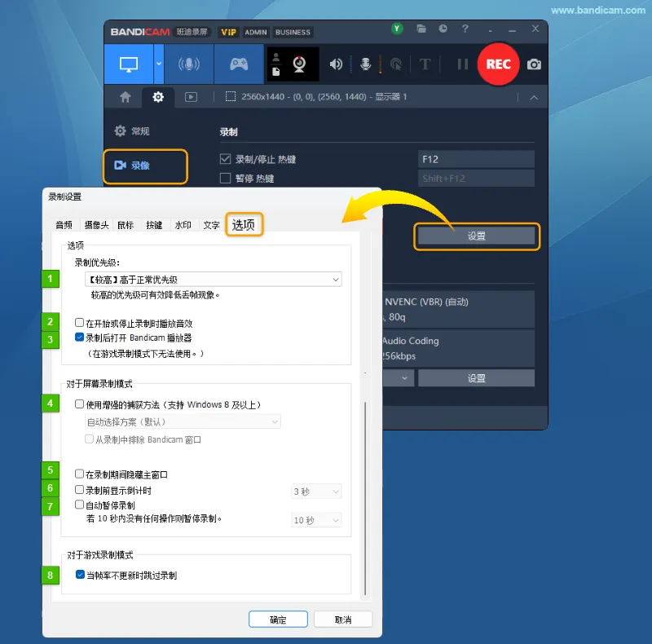
Task: Switch to 选项 tab
Action: pyautogui.click(x=244, y=225)
